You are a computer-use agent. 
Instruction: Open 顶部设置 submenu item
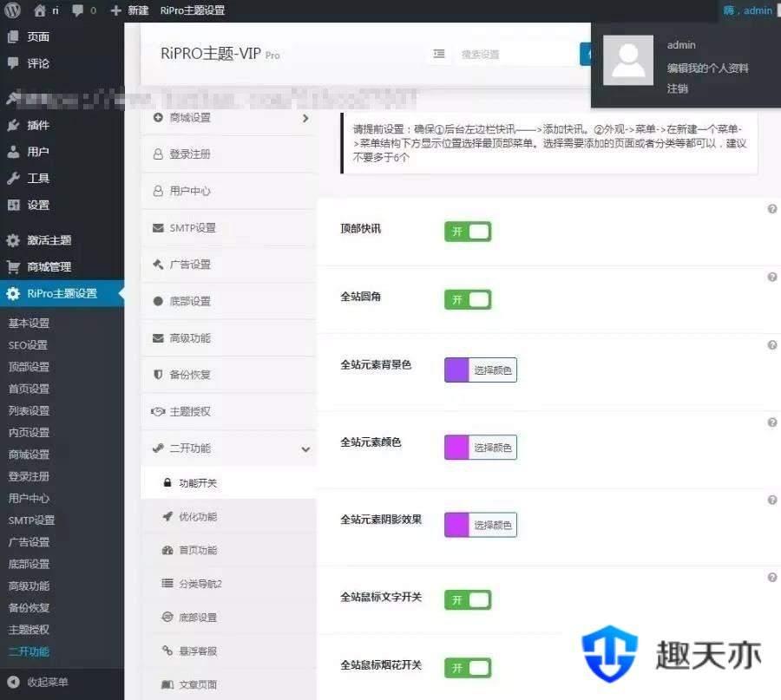pos(29,367)
